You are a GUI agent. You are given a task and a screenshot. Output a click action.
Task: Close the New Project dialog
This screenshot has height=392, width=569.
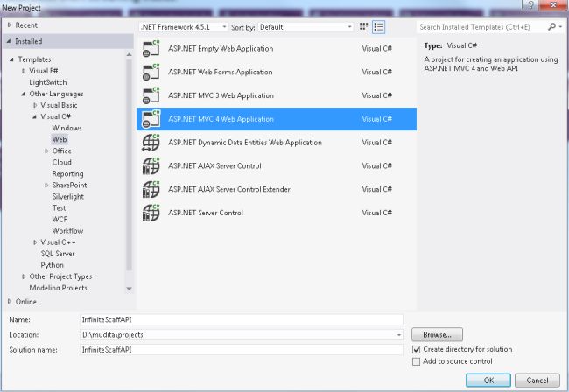click(553, 5)
